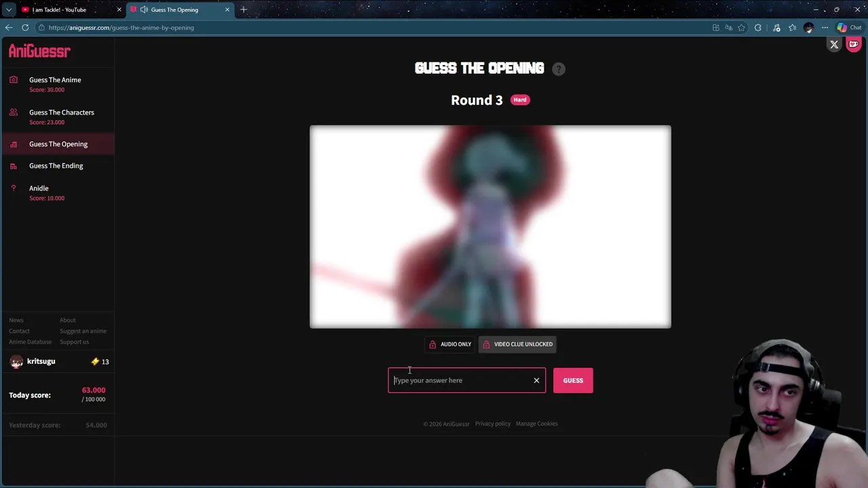Open the Guess The Ending game mode
868x488 pixels.
pyautogui.click(x=56, y=166)
